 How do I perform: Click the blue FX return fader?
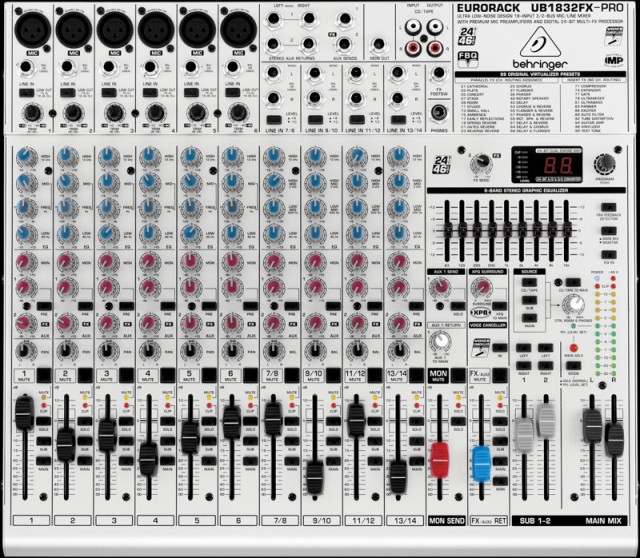(482, 462)
